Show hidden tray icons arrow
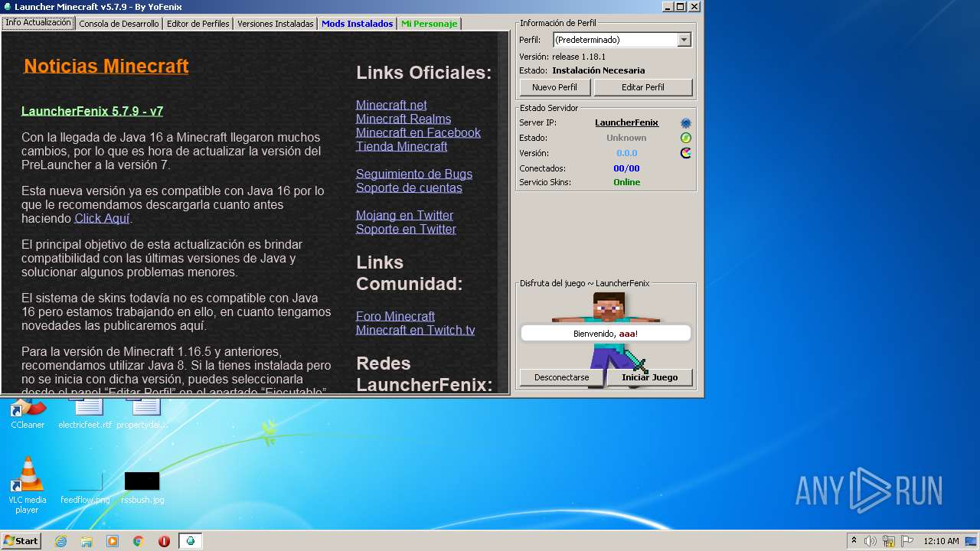This screenshot has height=551, width=980. coord(854,541)
